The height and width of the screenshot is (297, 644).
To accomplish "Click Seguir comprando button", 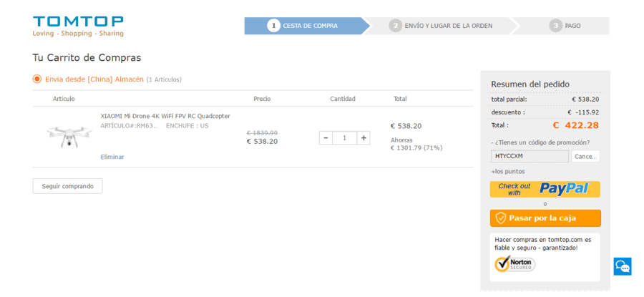I will (x=68, y=186).
